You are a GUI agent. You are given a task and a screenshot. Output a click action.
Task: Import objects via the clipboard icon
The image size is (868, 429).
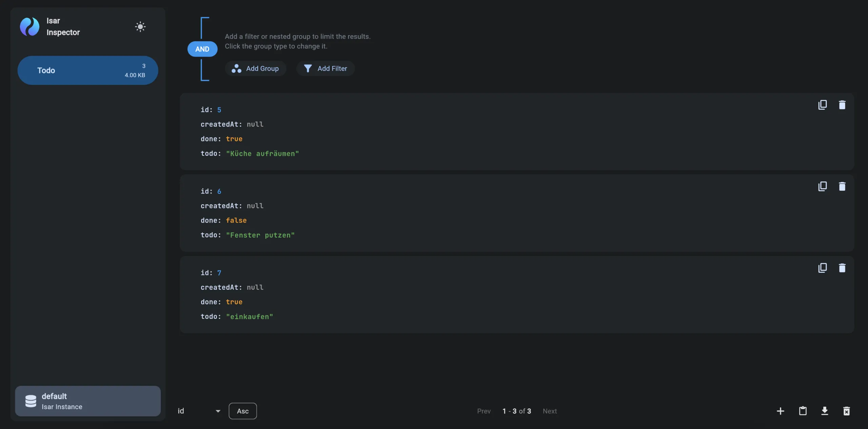[x=803, y=411]
